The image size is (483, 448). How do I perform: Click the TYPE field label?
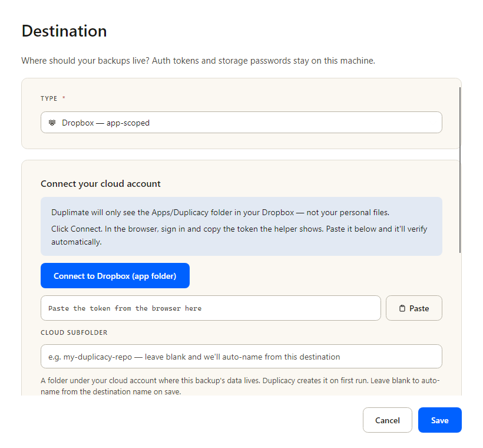[x=49, y=98]
